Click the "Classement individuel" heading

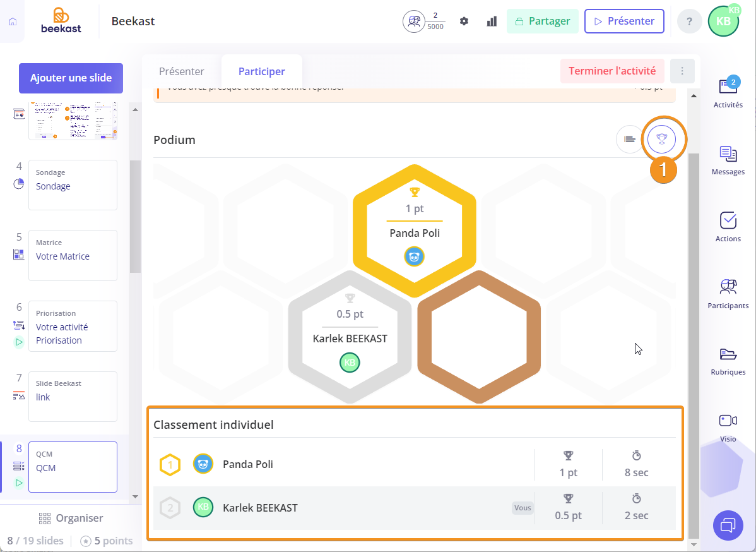click(213, 424)
